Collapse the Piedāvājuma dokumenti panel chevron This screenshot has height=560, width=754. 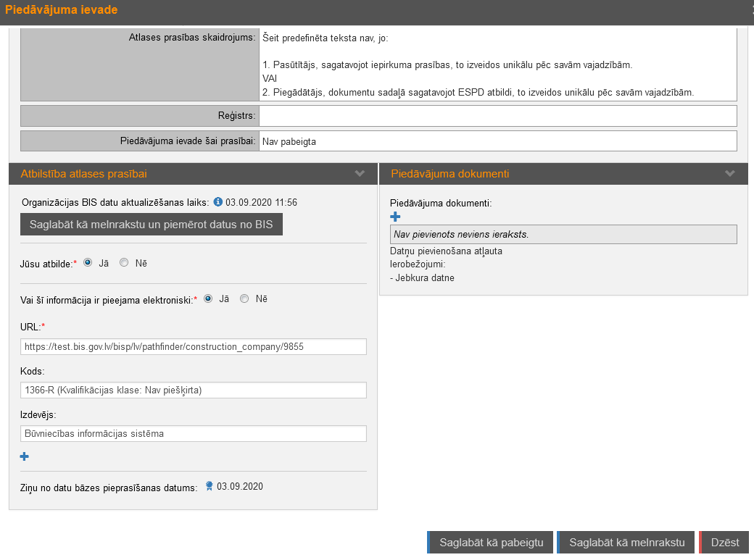click(730, 174)
